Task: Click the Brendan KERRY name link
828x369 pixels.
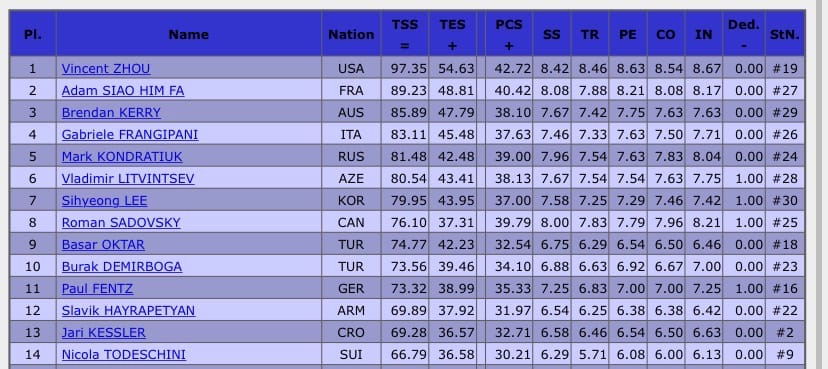Action: pos(111,112)
